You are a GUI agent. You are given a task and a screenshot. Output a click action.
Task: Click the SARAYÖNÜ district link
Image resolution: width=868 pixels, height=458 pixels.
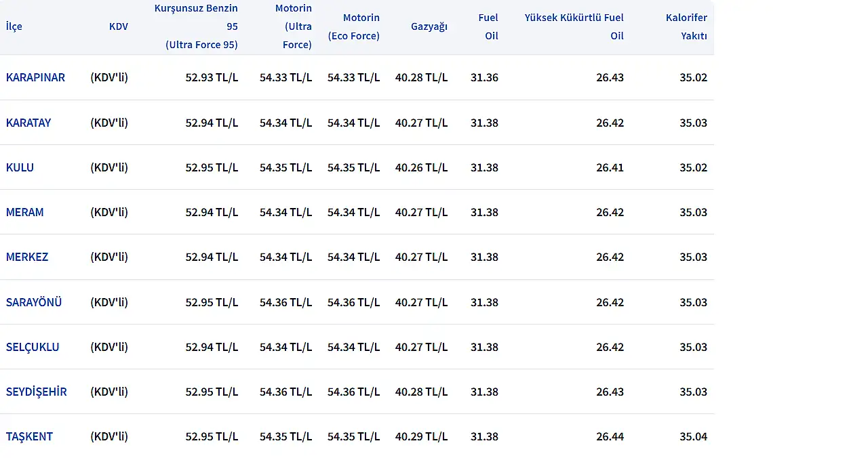click(34, 302)
